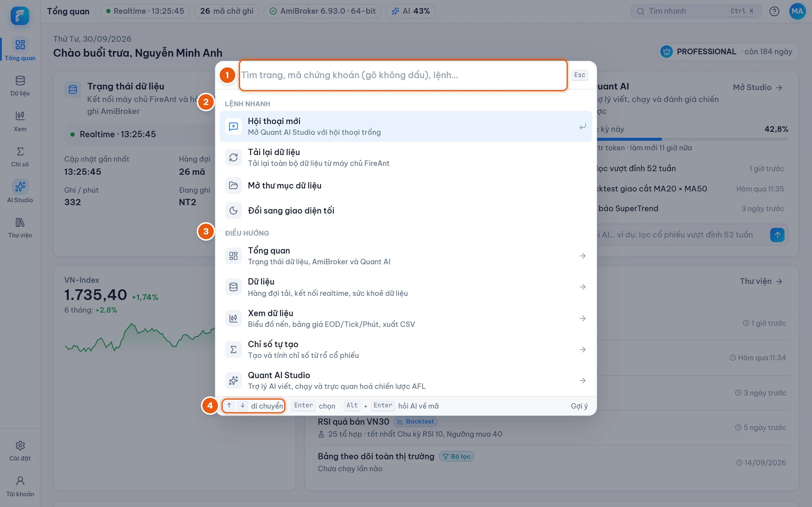
Task: Go to Xem dữ liệu navigation item
Action: coord(406,318)
